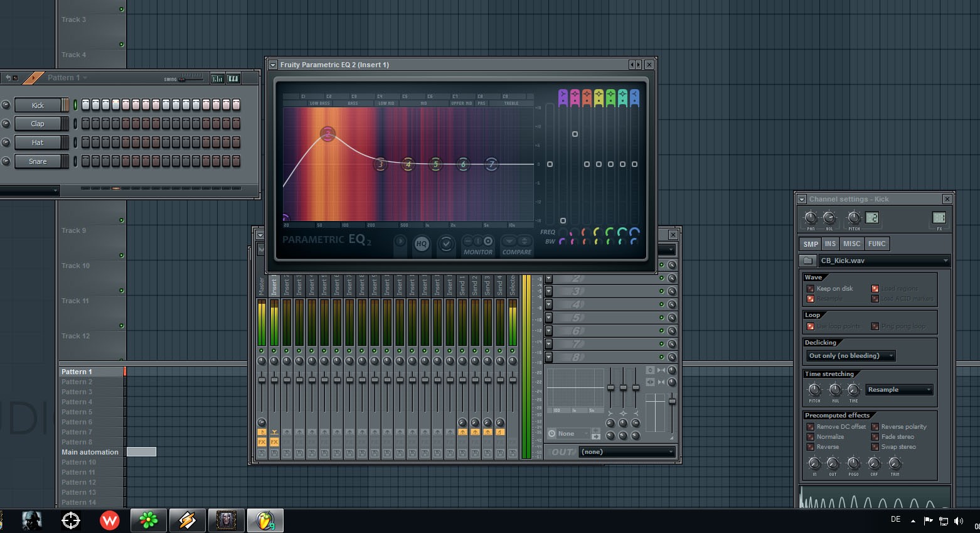Image resolution: width=980 pixels, height=533 pixels.
Task: Open the ICQ flower icon in the taskbar
Action: tap(148, 520)
